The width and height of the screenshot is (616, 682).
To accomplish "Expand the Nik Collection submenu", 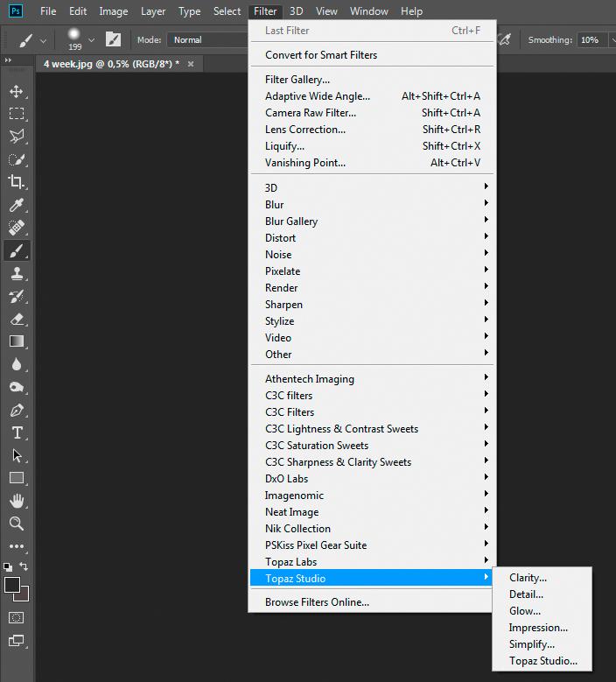I will 372,529.
